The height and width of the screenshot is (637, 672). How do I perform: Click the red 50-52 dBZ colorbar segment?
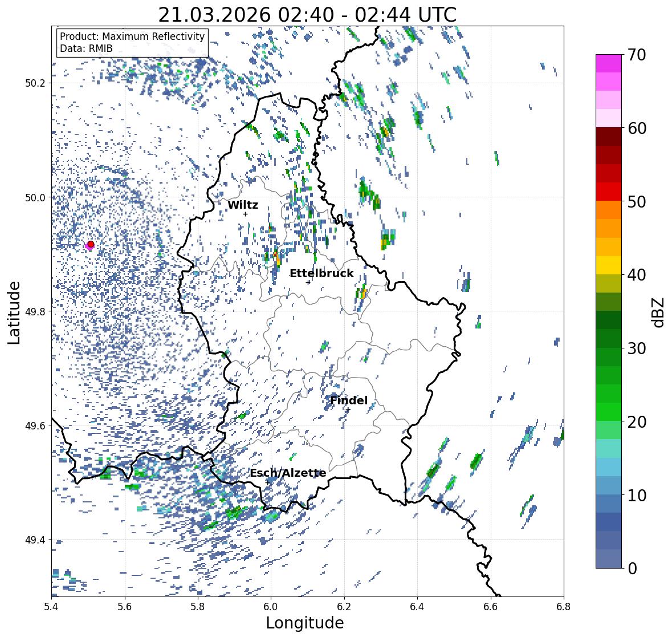pos(609,192)
